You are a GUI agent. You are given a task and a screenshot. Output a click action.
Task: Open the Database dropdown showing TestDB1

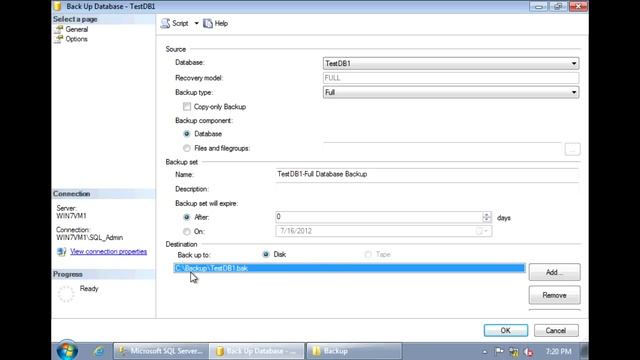tap(451, 63)
